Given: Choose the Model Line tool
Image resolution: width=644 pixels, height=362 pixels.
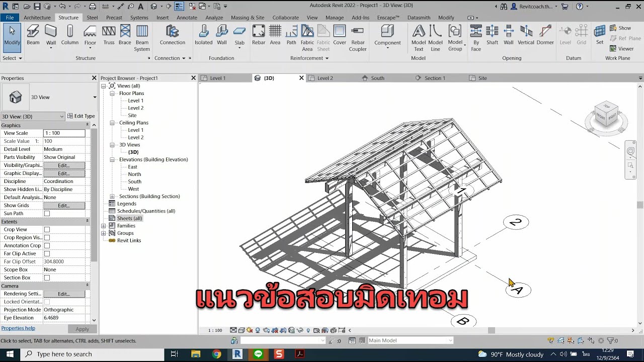Looking at the screenshot, I should click(436, 38).
